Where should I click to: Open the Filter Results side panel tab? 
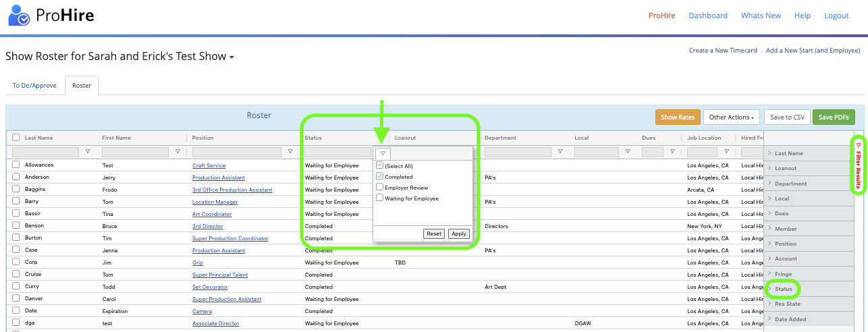(859, 165)
